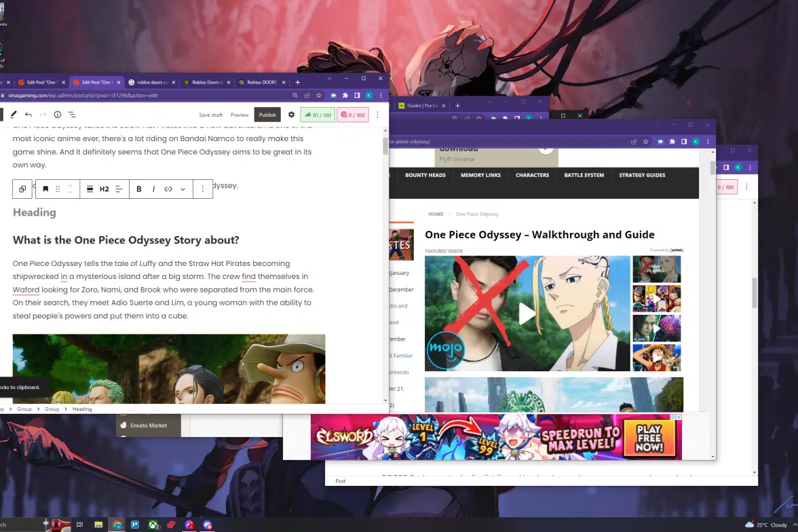Select the first Group item in the block breadcrumb
798x532 pixels.
[x=24, y=408]
